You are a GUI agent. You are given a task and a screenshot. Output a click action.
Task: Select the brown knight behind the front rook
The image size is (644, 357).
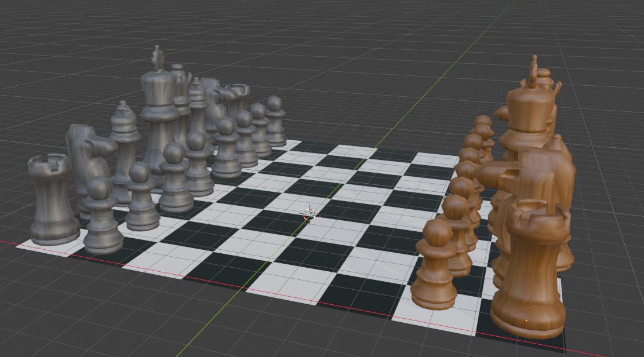click(x=534, y=177)
